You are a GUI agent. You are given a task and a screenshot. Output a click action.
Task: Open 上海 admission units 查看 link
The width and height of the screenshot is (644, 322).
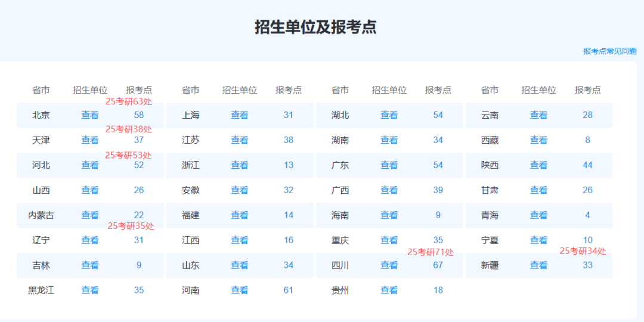click(x=240, y=115)
